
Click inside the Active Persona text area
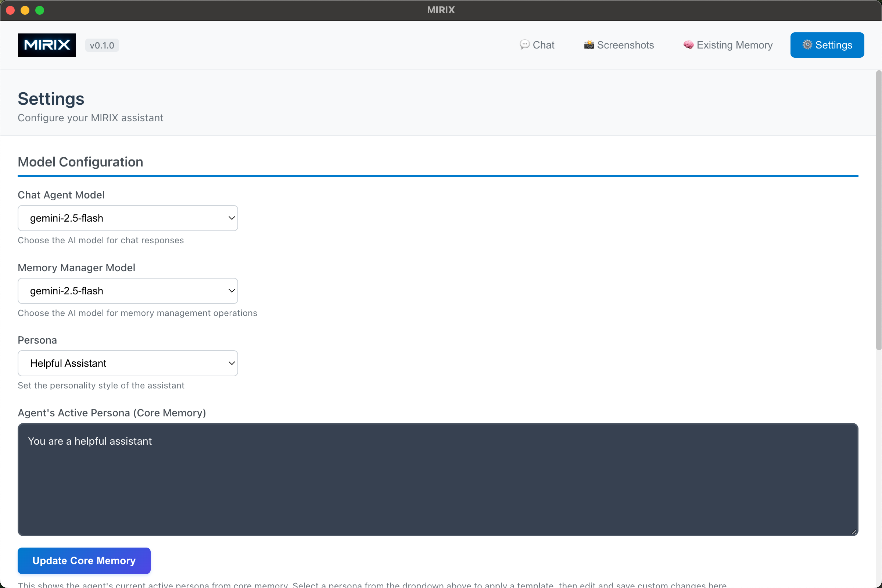[x=438, y=479]
